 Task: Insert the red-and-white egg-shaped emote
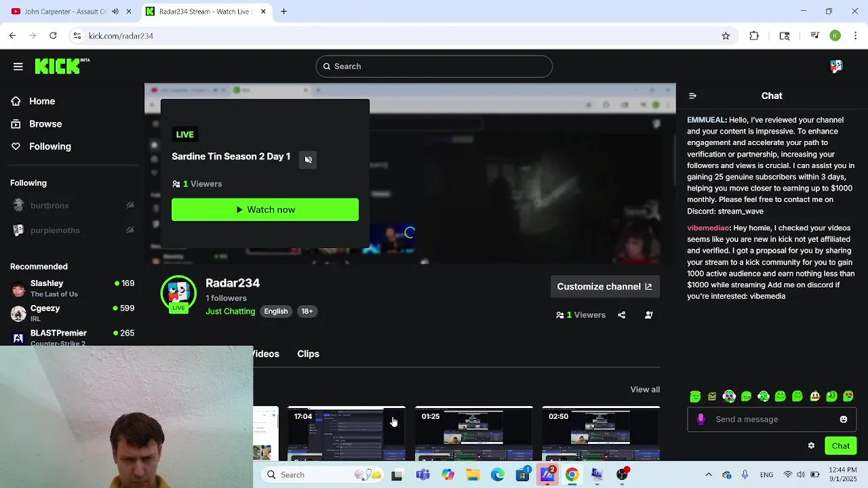814,396
